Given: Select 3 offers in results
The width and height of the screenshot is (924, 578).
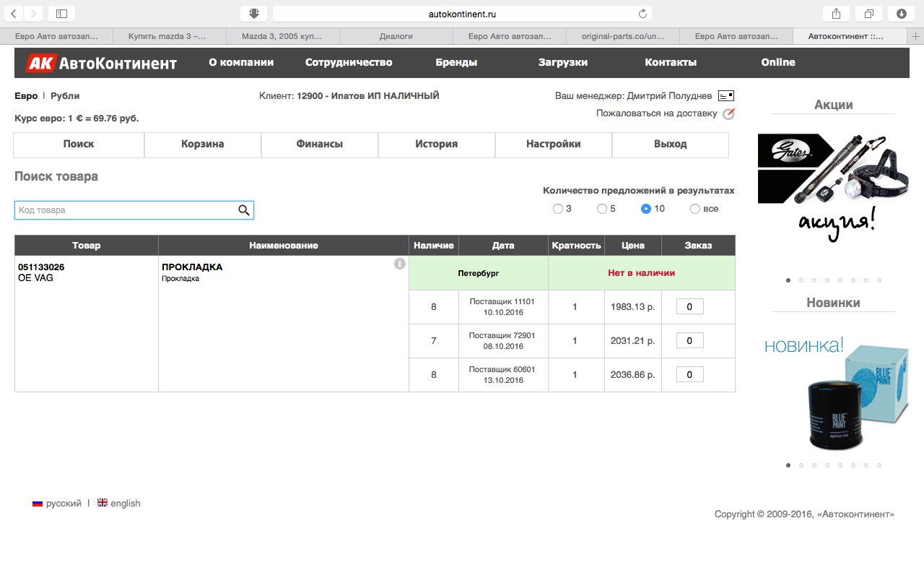Looking at the screenshot, I should coord(557,209).
